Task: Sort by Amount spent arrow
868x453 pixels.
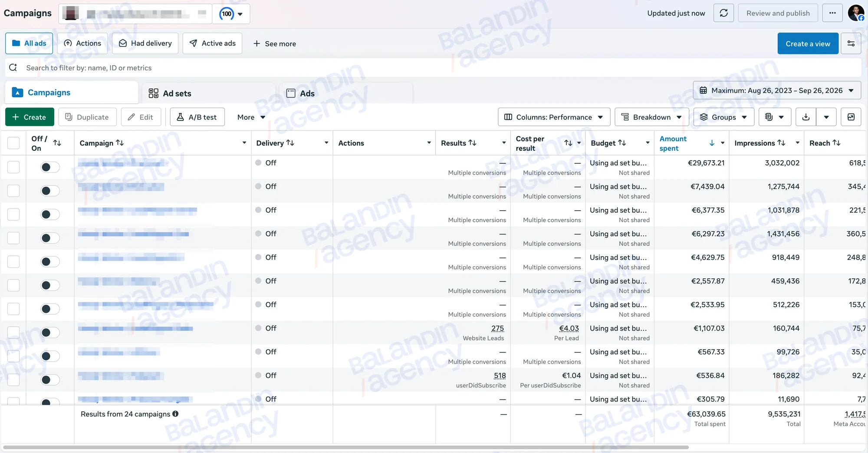Action: [x=712, y=143]
